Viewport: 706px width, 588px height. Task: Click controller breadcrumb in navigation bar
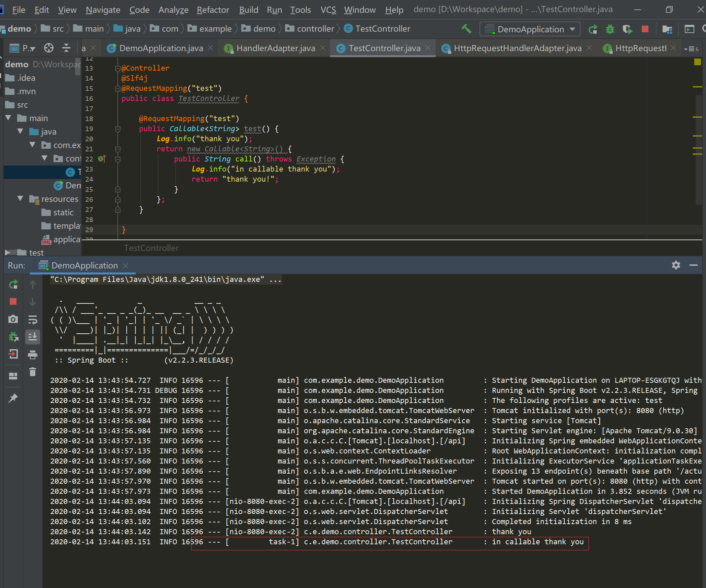[x=315, y=29]
